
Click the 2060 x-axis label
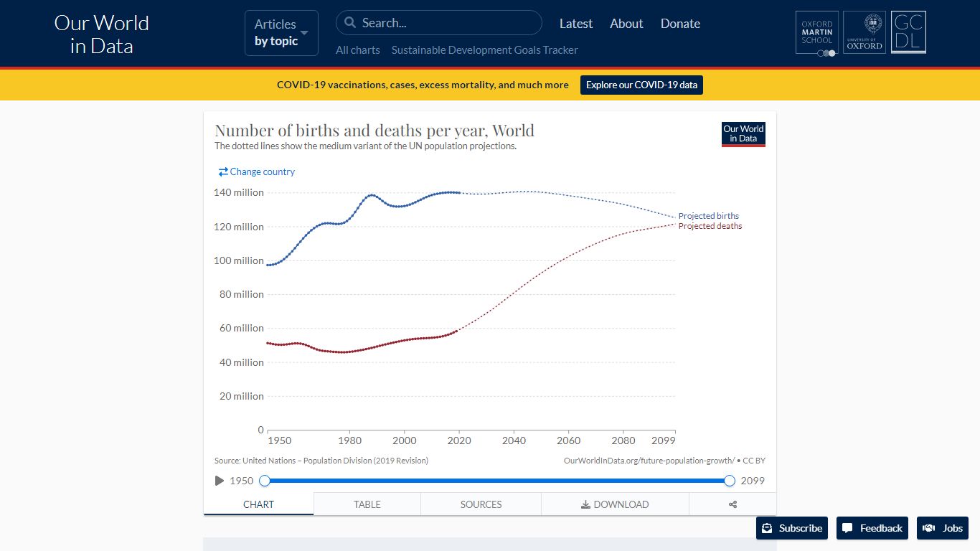pos(569,441)
